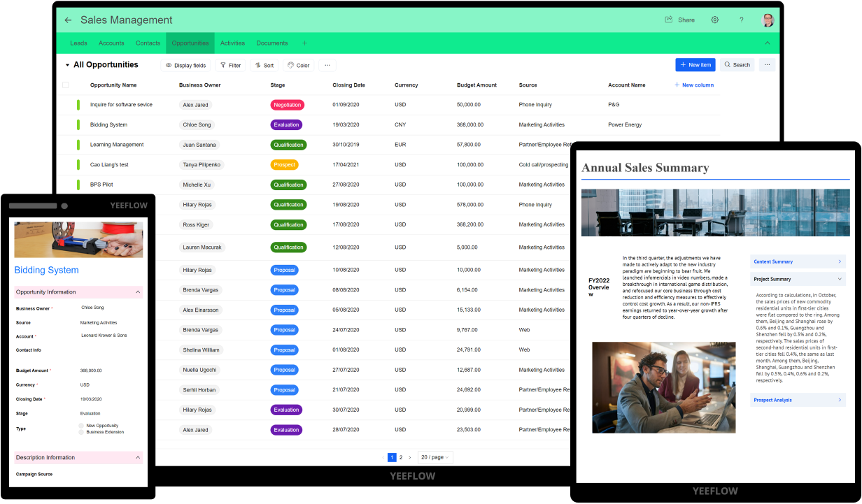Image resolution: width=862 pixels, height=504 pixels.
Task: Click the plus icon to add tab
Action: (x=304, y=43)
